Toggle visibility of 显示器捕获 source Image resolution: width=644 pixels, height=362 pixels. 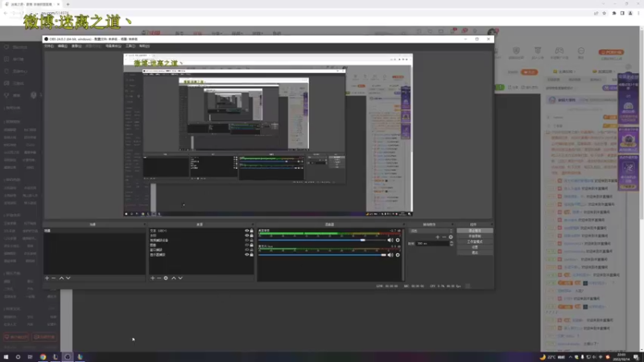coord(247,254)
